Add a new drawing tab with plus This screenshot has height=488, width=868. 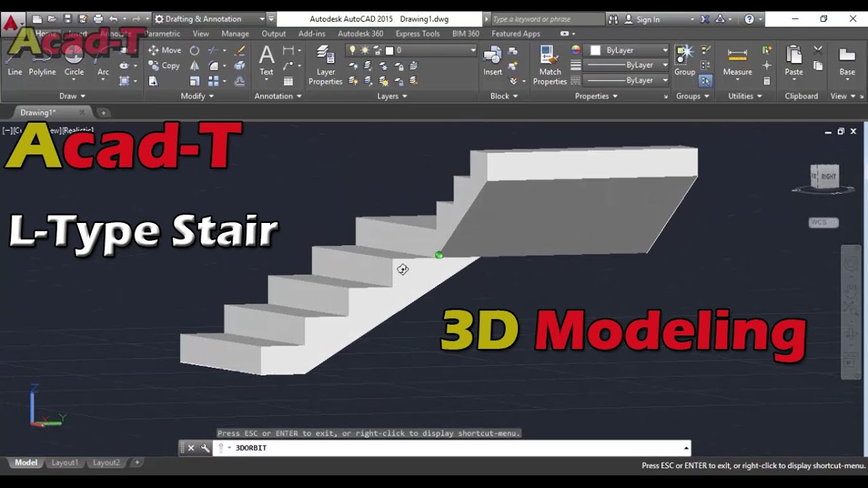pos(104,113)
